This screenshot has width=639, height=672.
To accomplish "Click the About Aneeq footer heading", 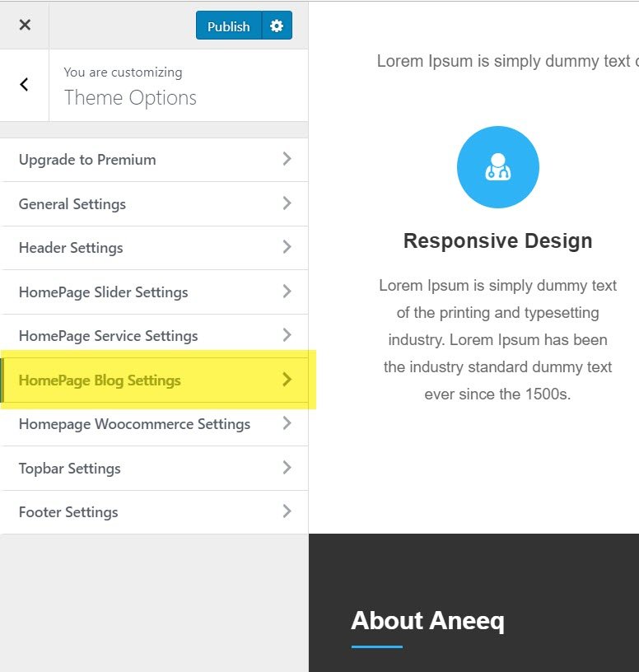I will click(x=427, y=621).
